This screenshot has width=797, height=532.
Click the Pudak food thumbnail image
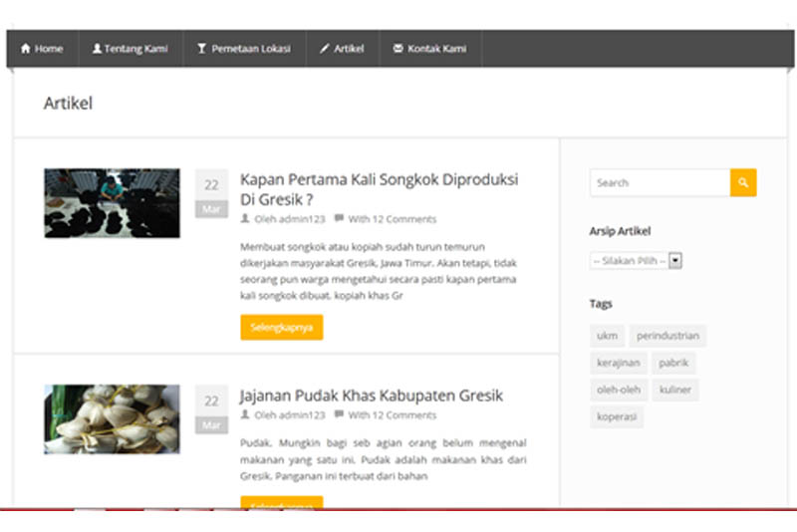point(112,419)
